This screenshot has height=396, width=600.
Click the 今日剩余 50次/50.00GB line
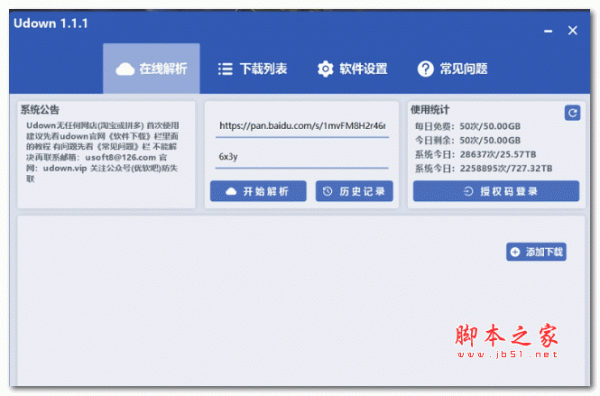(468, 140)
